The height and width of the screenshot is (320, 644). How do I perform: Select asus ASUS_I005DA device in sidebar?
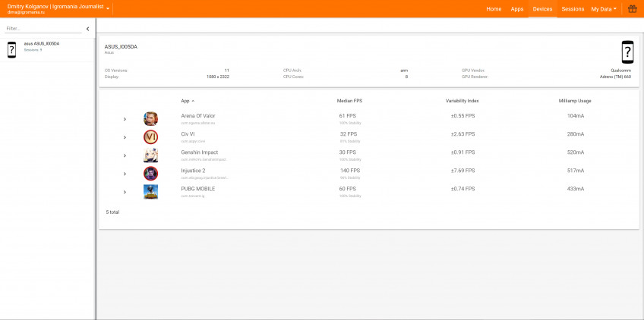click(48, 49)
